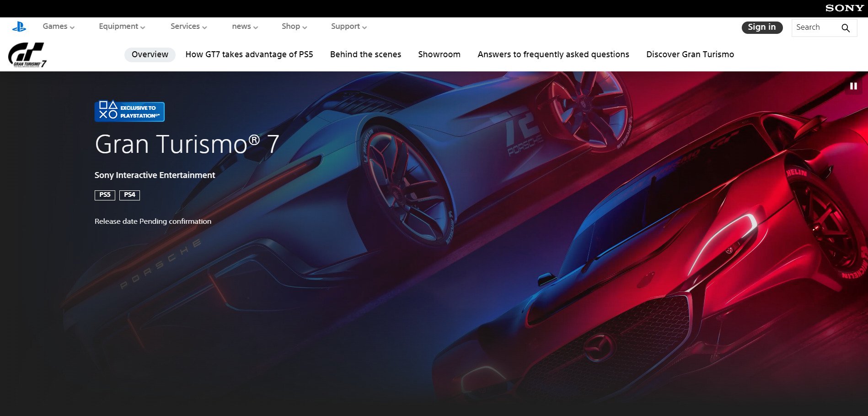
Task: Pause the hero background video
Action: pyautogui.click(x=853, y=86)
